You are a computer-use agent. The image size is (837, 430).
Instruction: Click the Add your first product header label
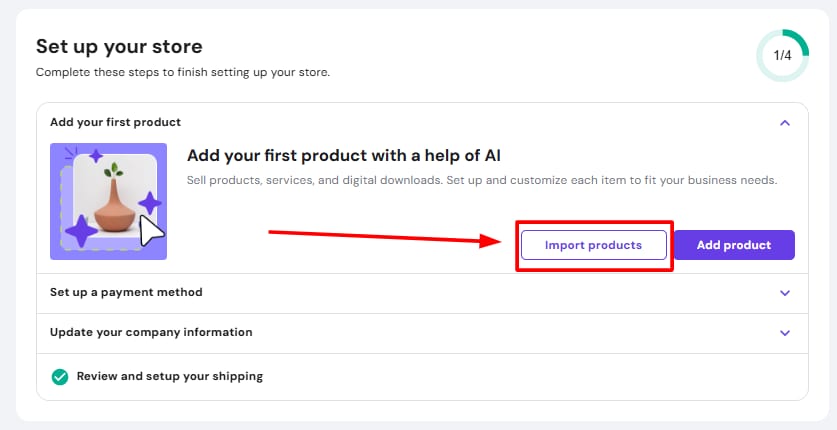pyautogui.click(x=115, y=122)
